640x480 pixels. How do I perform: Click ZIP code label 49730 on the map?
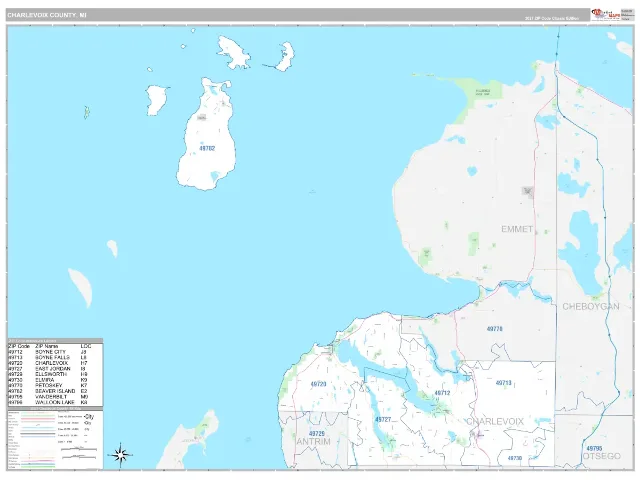coord(514,458)
